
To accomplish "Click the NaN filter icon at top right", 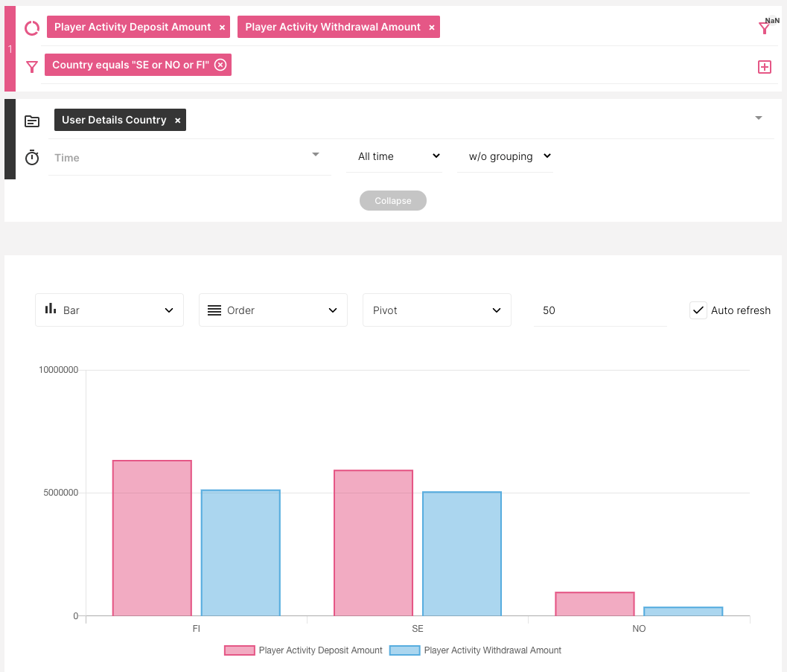I will [x=765, y=28].
